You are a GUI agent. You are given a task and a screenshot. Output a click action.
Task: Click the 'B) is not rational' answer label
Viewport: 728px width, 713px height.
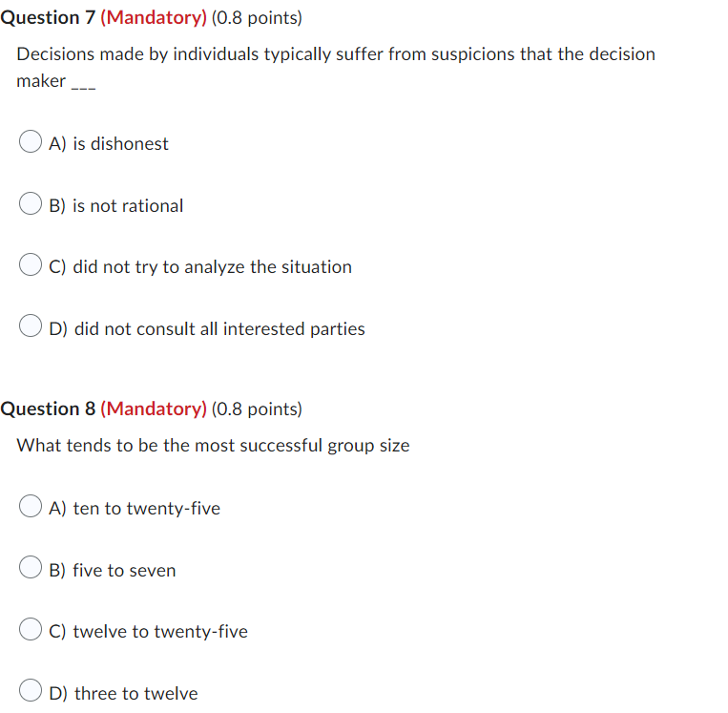tap(116, 206)
